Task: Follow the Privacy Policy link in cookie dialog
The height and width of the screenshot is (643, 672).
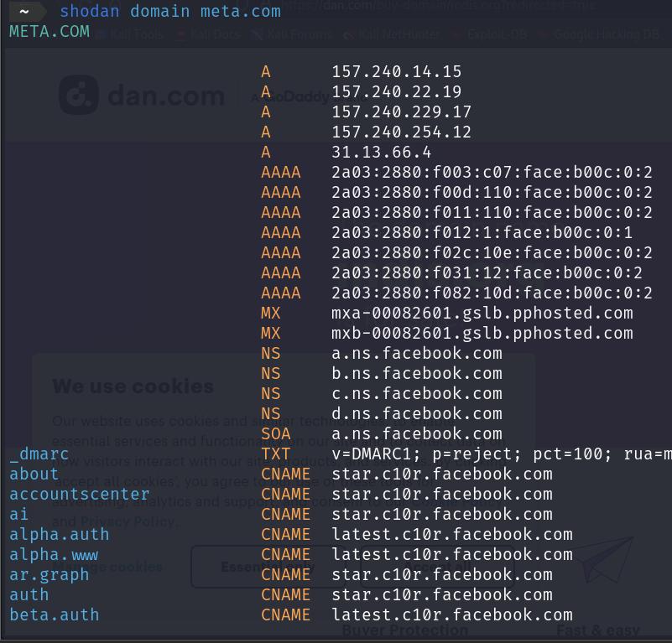Action: click(128, 521)
